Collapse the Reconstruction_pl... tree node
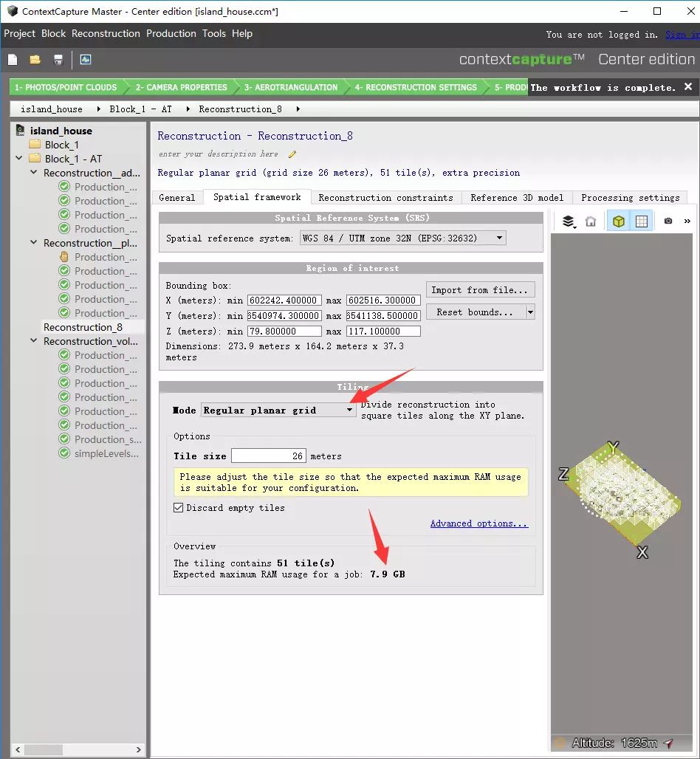This screenshot has width=700, height=759. tap(33, 242)
